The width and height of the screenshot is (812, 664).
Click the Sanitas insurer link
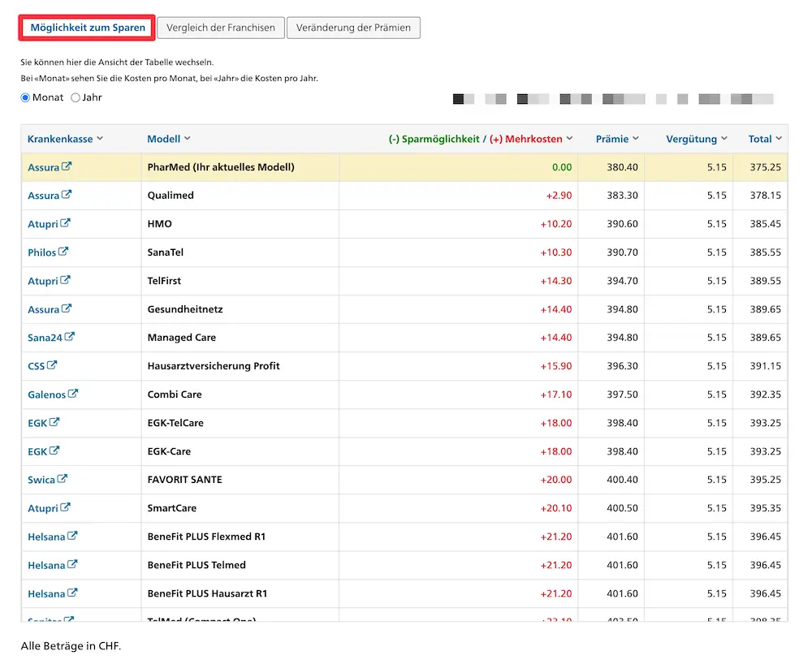tap(45, 619)
